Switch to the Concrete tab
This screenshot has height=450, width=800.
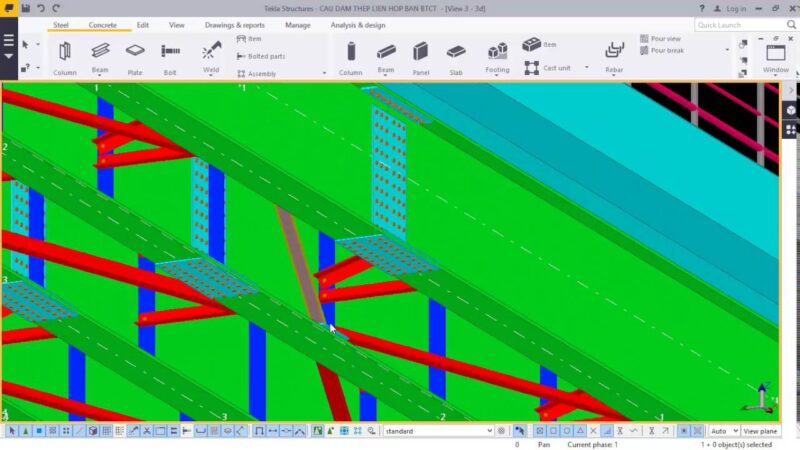103,25
